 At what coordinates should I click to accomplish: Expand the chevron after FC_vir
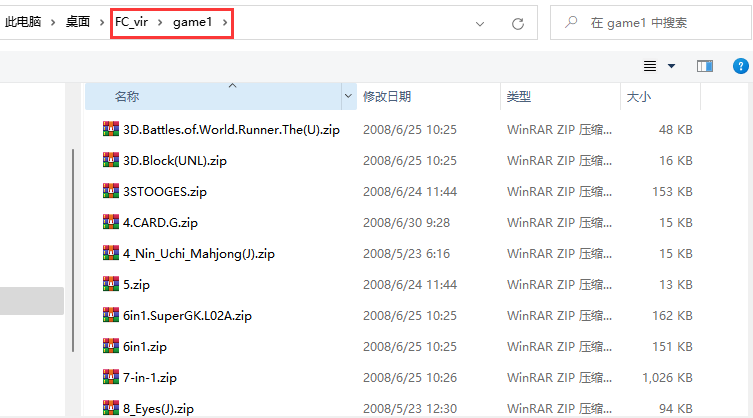coord(160,22)
